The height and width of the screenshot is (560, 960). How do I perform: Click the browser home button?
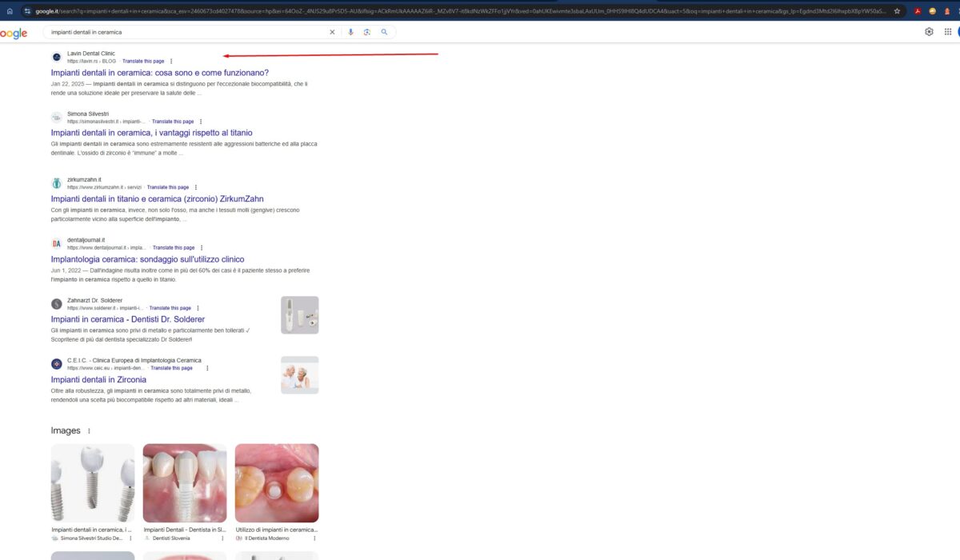[x=10, y=11]
